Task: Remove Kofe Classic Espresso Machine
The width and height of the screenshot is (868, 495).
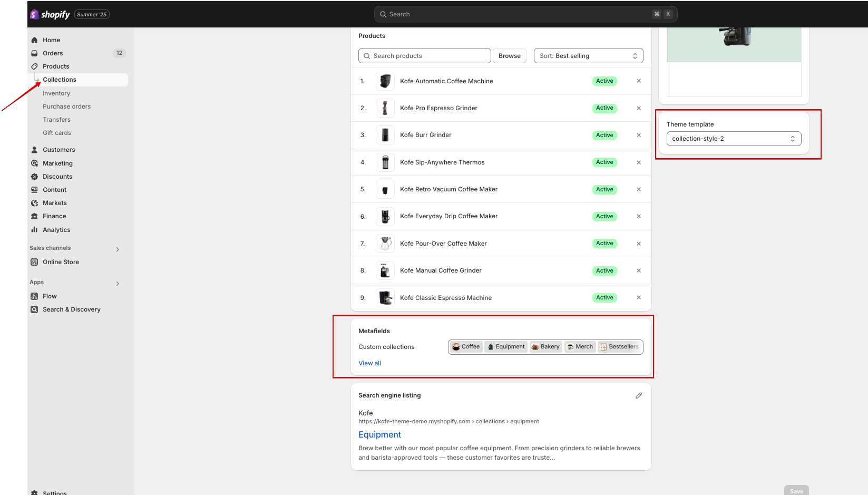Action: pyautogui.click(x=639, y=298)
